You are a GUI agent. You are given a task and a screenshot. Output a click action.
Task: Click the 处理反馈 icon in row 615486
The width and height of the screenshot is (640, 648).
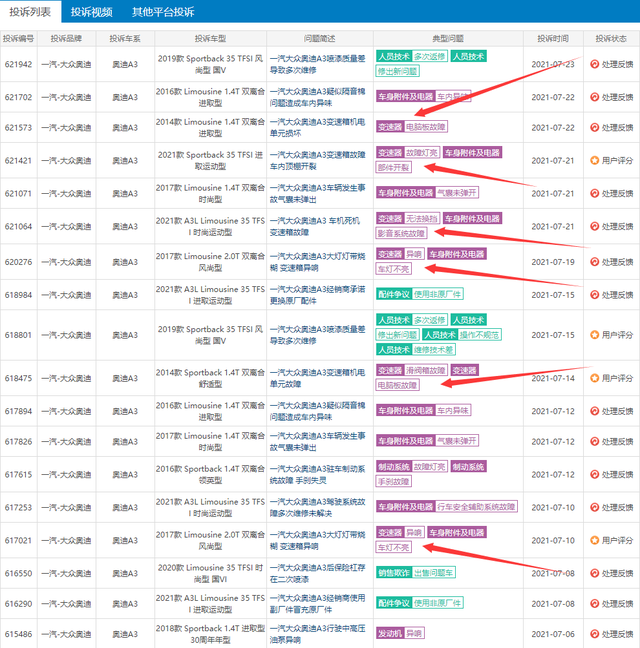tap(594, 633)
